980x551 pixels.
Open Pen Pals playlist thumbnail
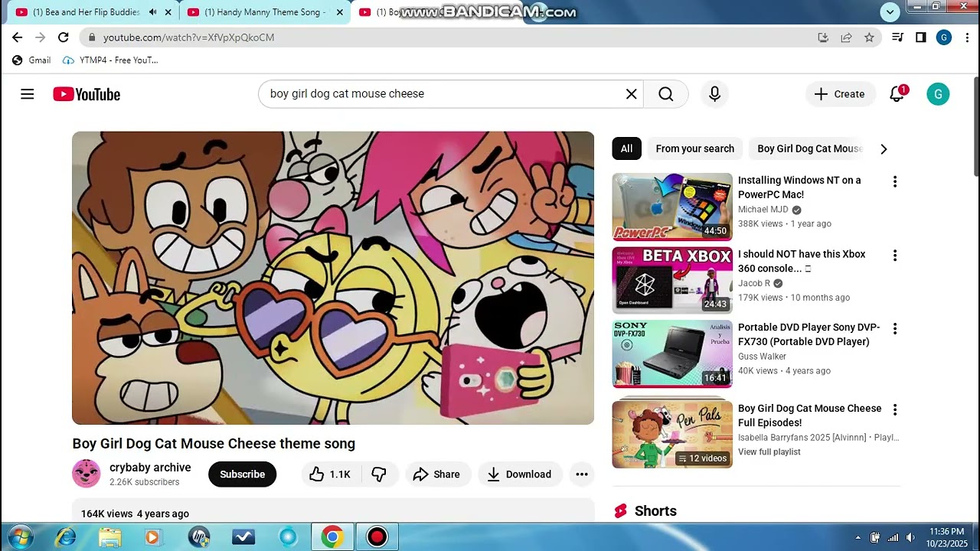[x=672, y=434]
